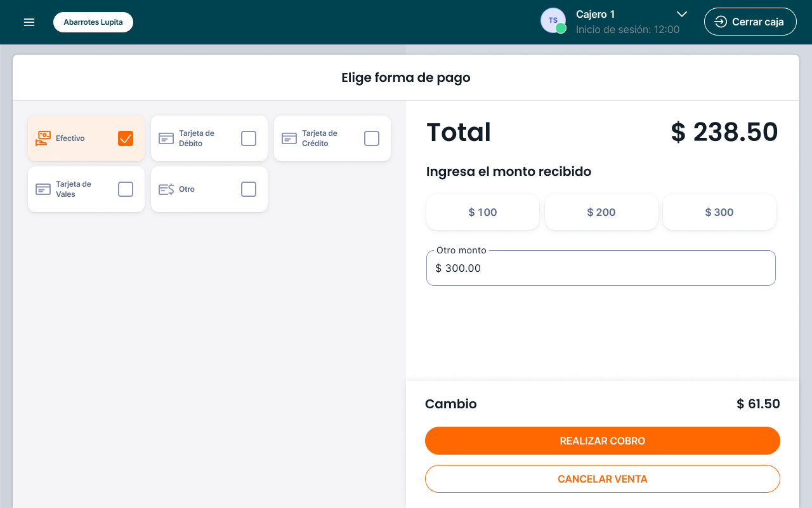Expand the Cajero 1 dropdown chevron
Image resolution: width=812 pixels, height=508 pixels.
[x=682, y=14]
